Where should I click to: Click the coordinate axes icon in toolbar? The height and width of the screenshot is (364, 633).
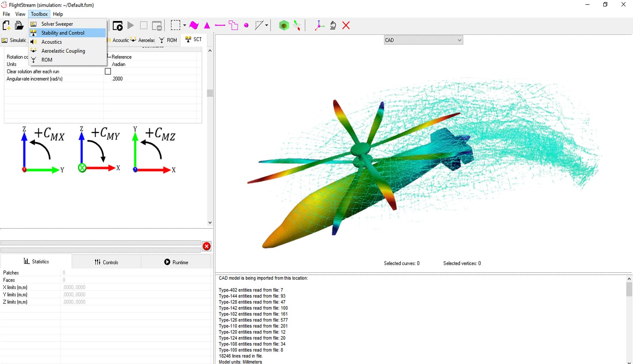(x=319, y=25)
